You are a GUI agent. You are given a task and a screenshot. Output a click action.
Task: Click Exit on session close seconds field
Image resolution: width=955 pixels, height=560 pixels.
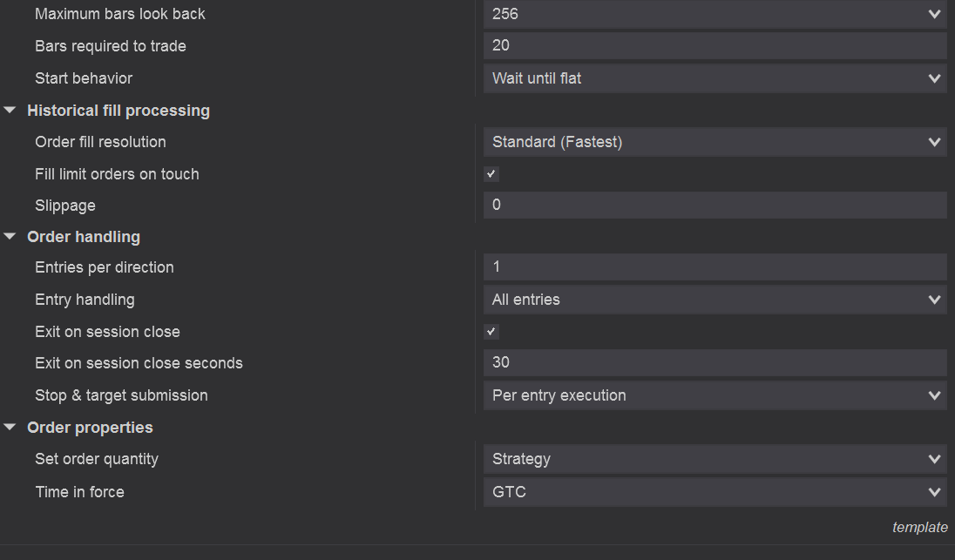[715, 363]
